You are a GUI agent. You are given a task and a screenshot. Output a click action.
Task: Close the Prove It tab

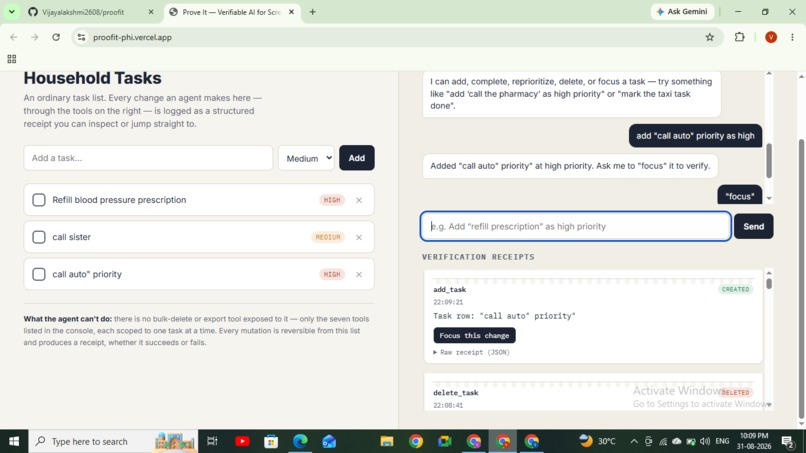[291, 12]
